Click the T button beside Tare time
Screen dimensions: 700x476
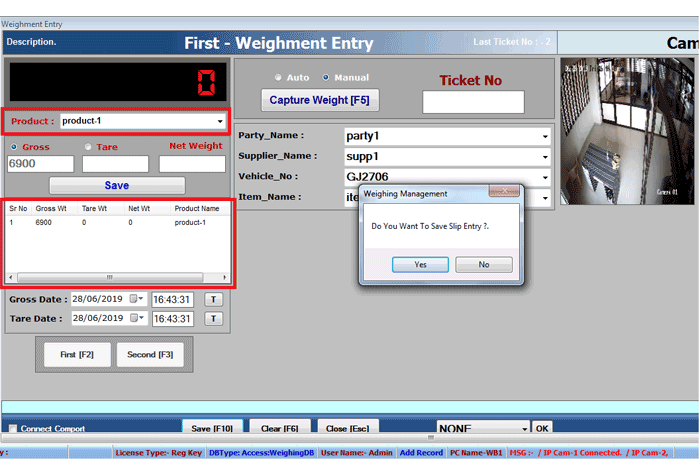pyautogui.click(x=213, y=319)
